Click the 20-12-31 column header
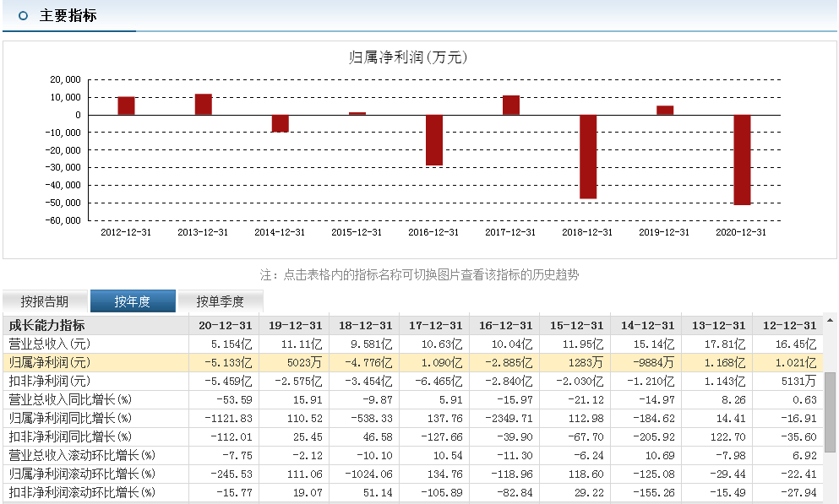Image resolution: width=839 pixels, height=504 pixels. coord(225,325)
